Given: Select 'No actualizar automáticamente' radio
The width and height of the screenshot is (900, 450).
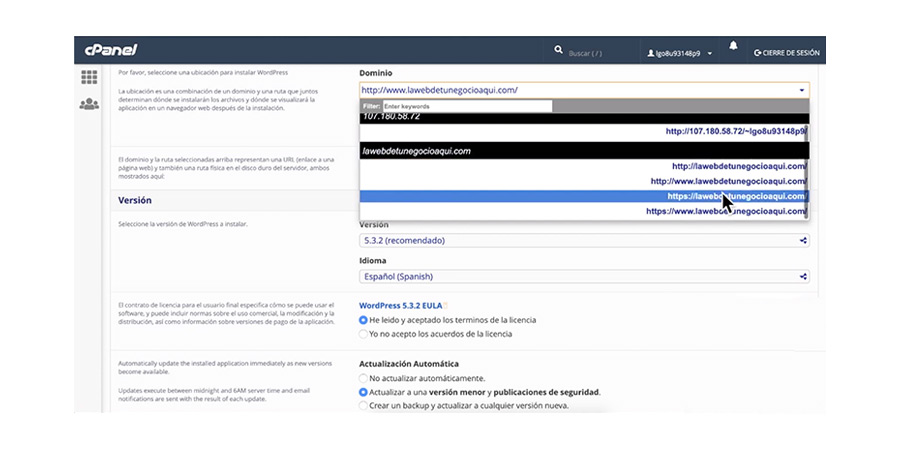Looking at the screenshot, I should pos(363,379).
